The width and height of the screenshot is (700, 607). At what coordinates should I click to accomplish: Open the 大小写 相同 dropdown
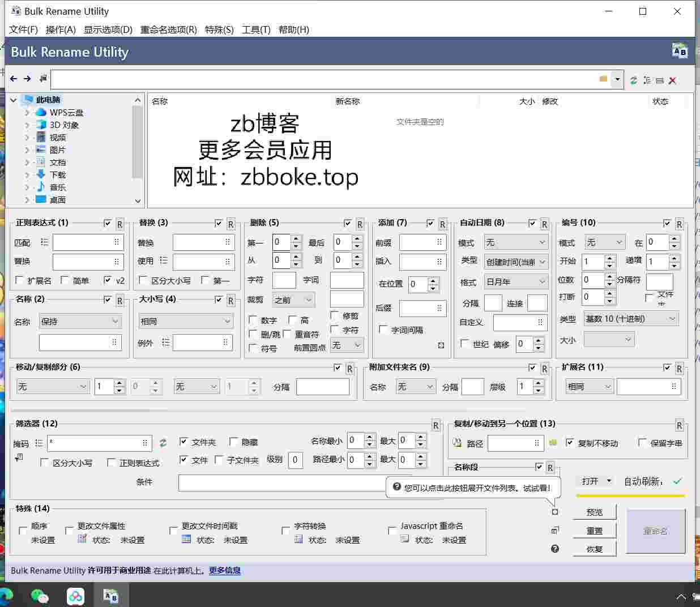coord(186,321)
